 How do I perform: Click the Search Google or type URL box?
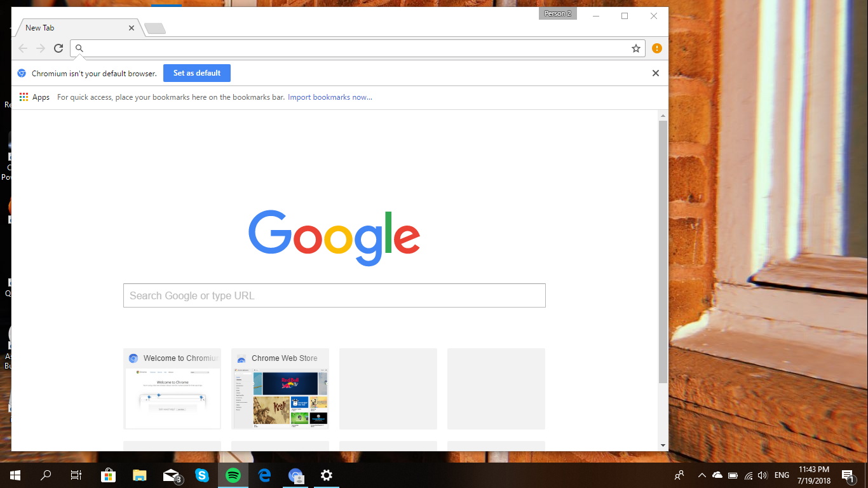pyautogui.click(x=334, y=295)
